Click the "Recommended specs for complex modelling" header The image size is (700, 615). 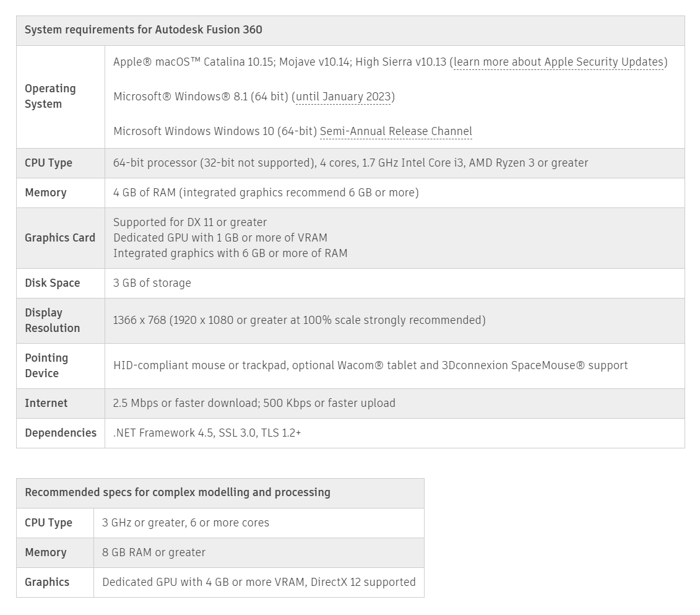[178, 492]
